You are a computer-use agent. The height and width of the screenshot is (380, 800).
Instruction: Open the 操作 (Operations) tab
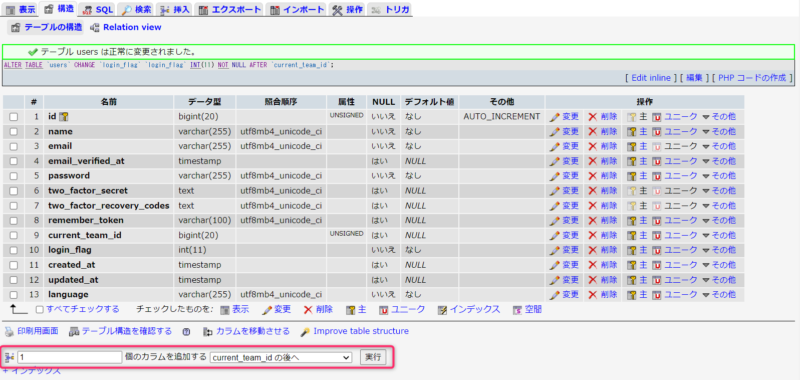(347, 9)
